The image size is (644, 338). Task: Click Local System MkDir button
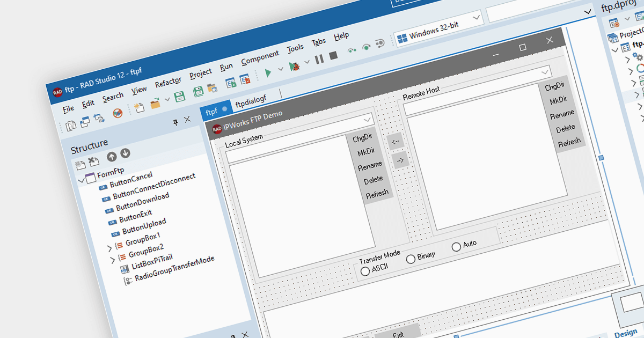tap(366, 152)
